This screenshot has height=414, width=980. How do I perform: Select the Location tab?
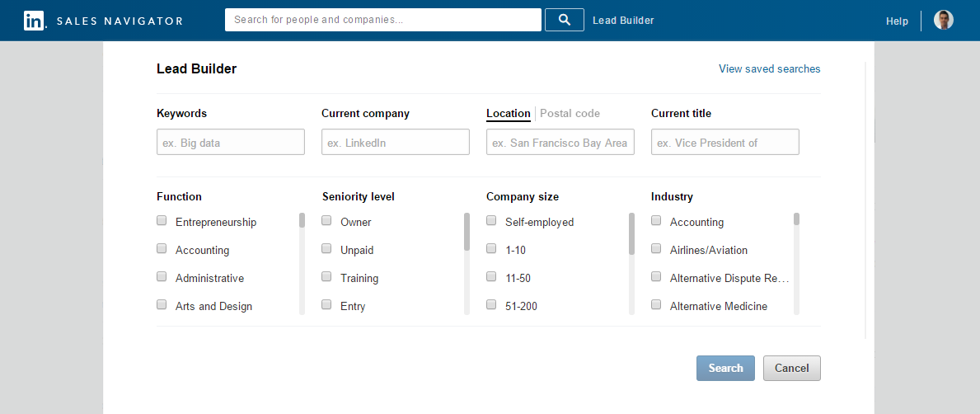click(508, 113)
